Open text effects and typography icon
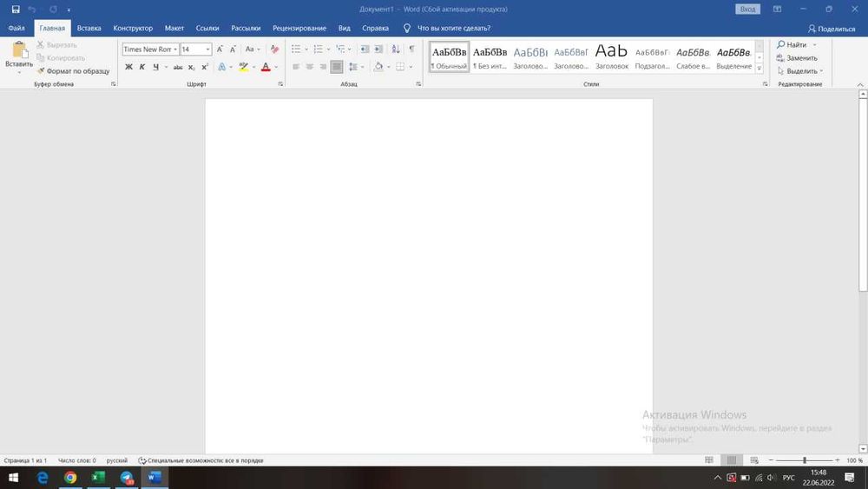 (222, 67)
